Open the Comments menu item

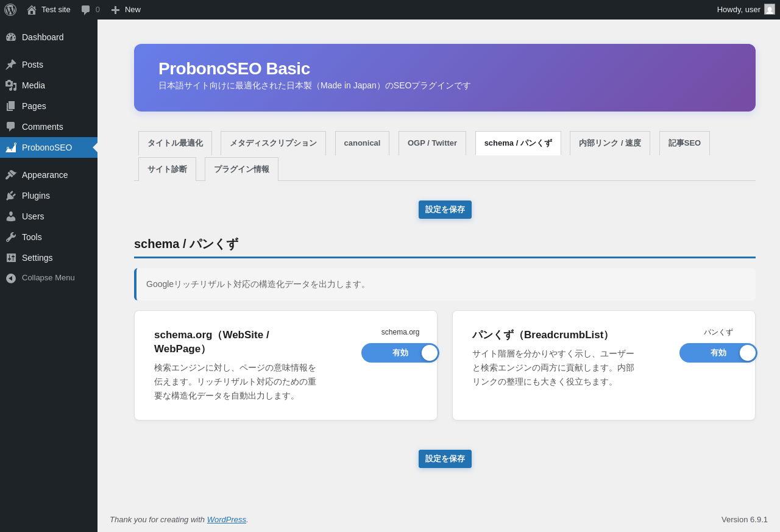click(x=49, y=127)
